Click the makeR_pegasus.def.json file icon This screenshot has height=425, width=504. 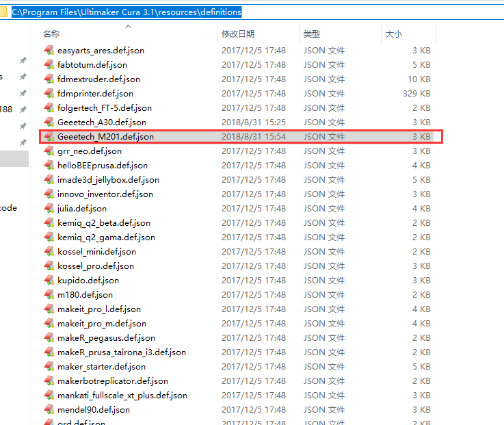(x=49, y=338)
